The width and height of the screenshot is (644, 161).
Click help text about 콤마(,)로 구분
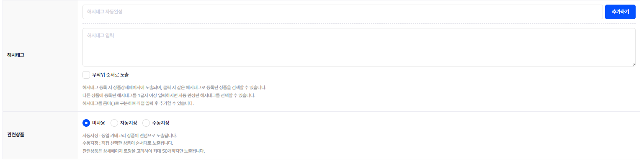pos(138,103)
